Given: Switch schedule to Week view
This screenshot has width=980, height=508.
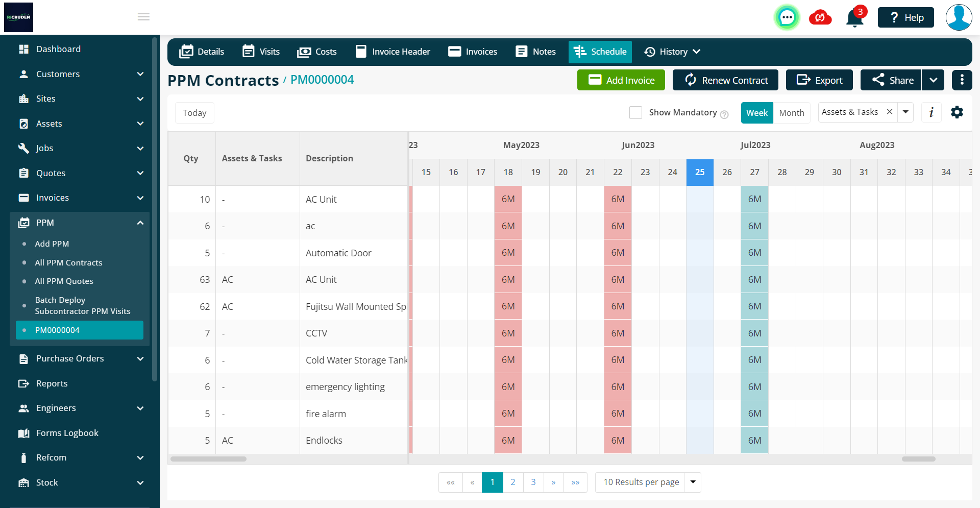Looking at the screenshot, I should [x=757, y=113].
